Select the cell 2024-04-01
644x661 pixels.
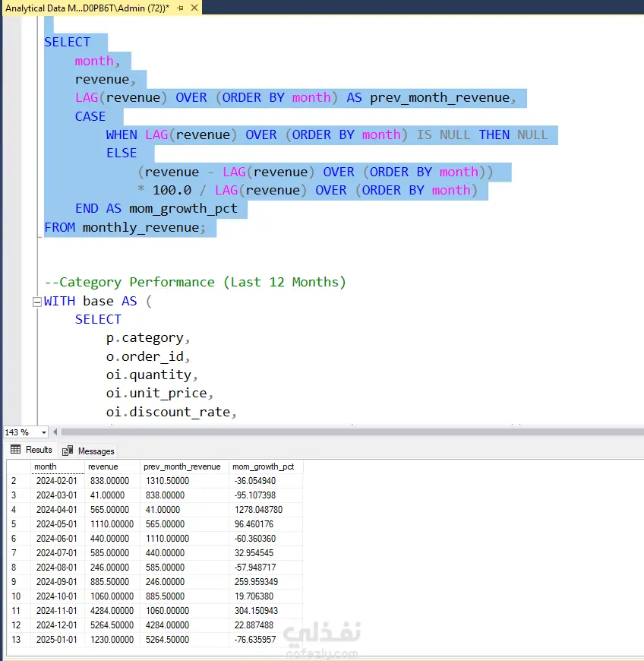(x=57, y=510)
